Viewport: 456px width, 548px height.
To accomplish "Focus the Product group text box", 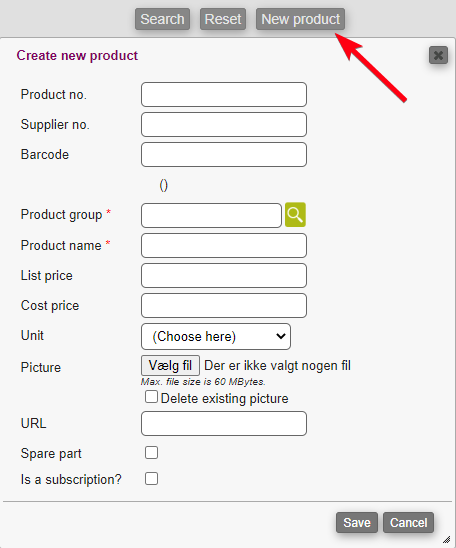I will point(211,216).
